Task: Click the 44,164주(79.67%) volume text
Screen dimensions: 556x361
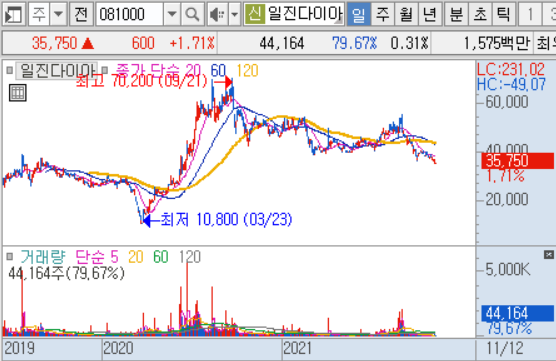Action: [x=66, y=273]
